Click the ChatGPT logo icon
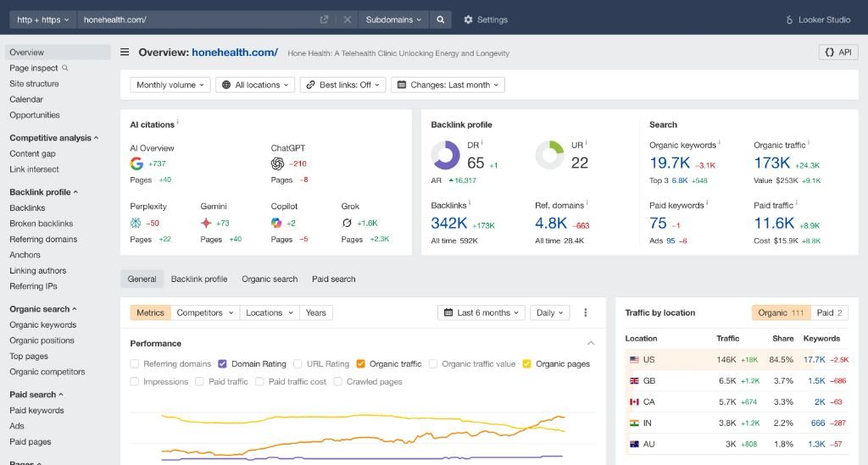Image resolution: width=868 pixels, height=465 pixels. pyautogui.click(x=277, y=163)
